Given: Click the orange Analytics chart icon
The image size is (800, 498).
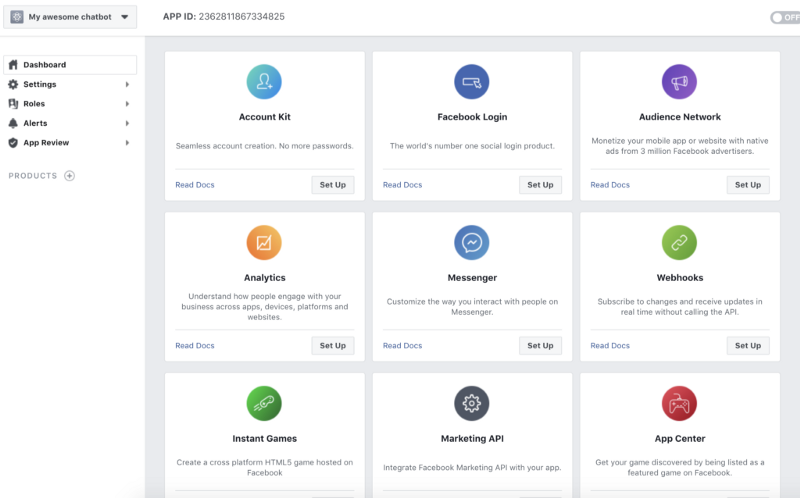Looking at the screenshot, I should point(264,242).
